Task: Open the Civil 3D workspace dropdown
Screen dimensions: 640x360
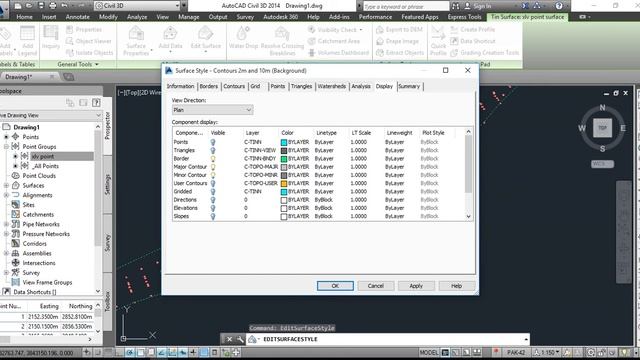Action: (x=137, y=6)
